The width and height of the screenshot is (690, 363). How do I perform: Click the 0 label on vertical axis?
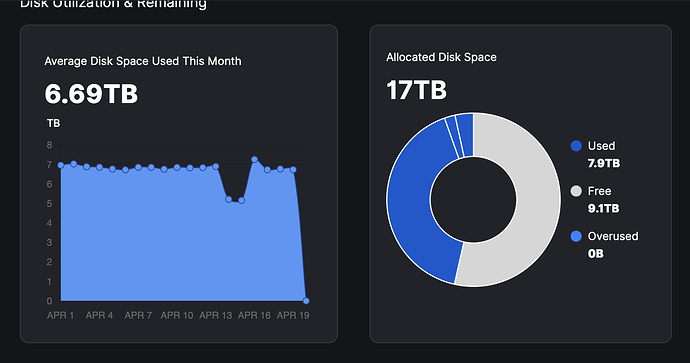click(49, 301)
